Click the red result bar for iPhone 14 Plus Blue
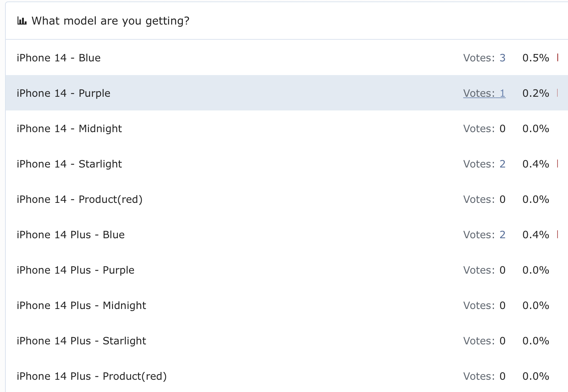The height and width of the screenshot is (392, 568). tap(558, 234)
